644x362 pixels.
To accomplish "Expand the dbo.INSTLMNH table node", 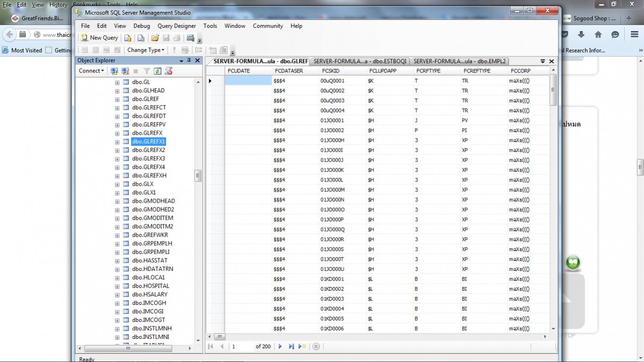I will [117, 329].
